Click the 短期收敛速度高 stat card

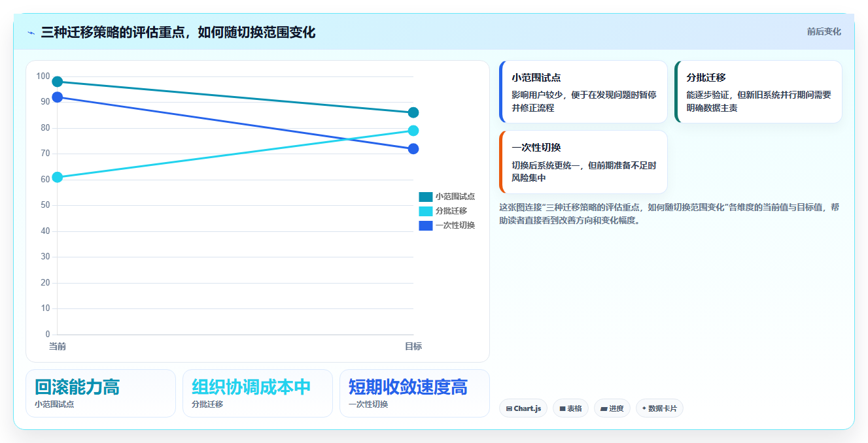click(415, 393)
